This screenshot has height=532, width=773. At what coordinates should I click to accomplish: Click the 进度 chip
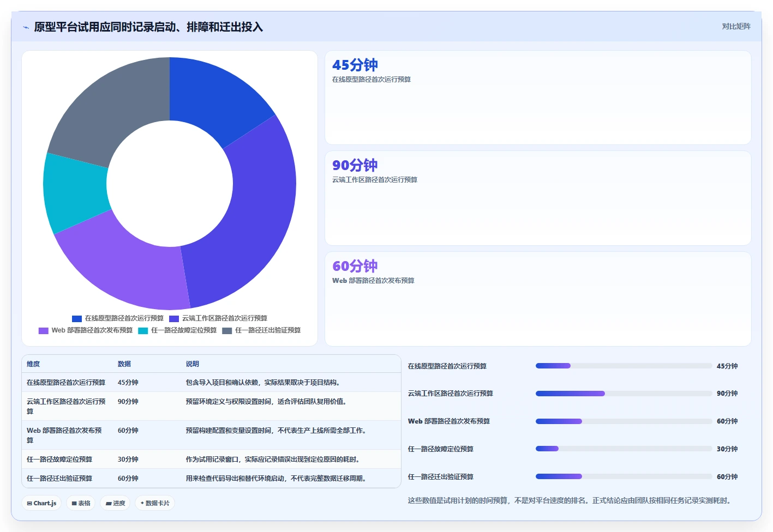pyautogui.click(x=116, y=503)
